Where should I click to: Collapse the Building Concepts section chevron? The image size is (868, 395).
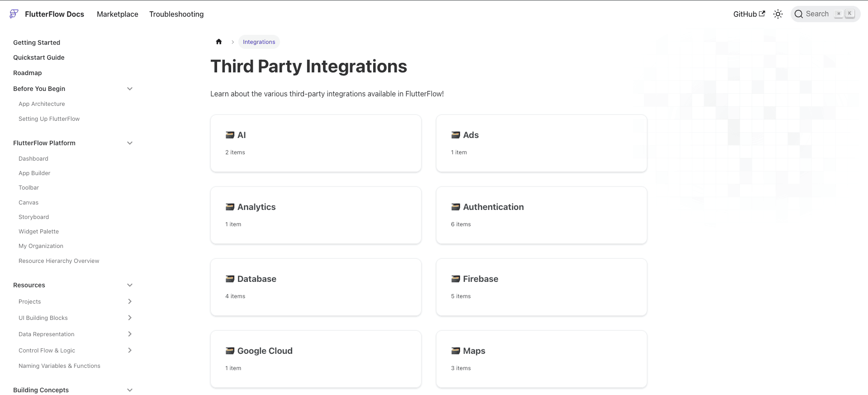[x=130, y=390]
